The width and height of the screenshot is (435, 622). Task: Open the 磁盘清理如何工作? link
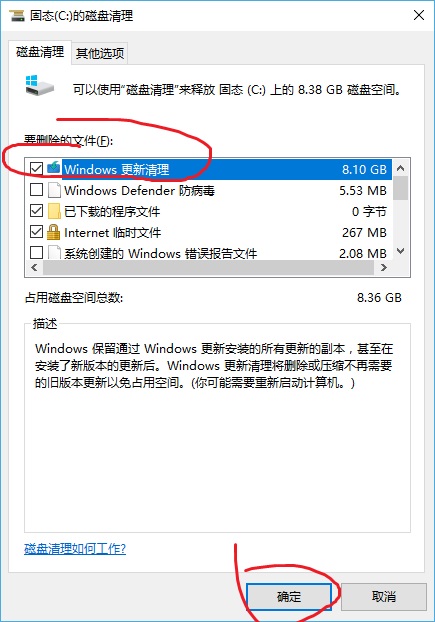[75, 549]
